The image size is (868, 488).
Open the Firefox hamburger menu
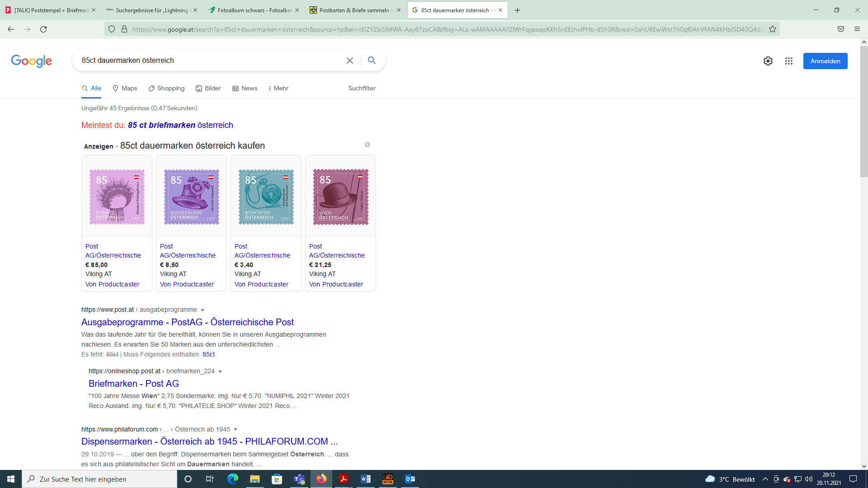pyautogui.click(x=857, y=29)
